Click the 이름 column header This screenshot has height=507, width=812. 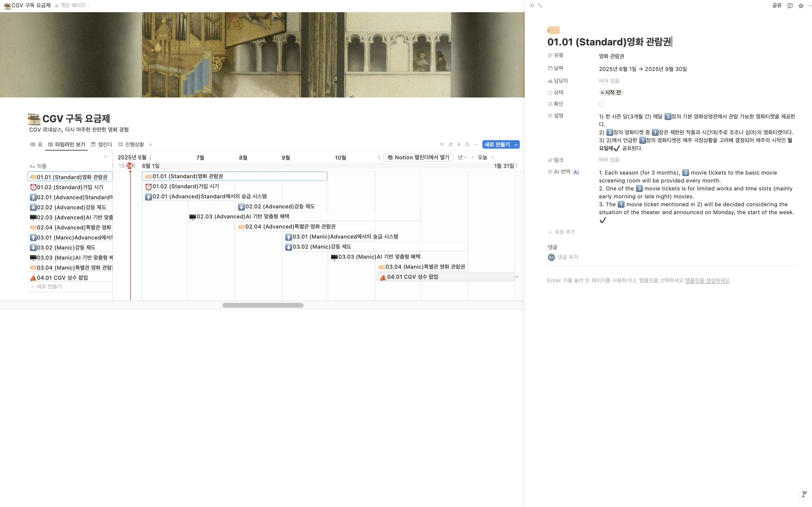[38, 166]
